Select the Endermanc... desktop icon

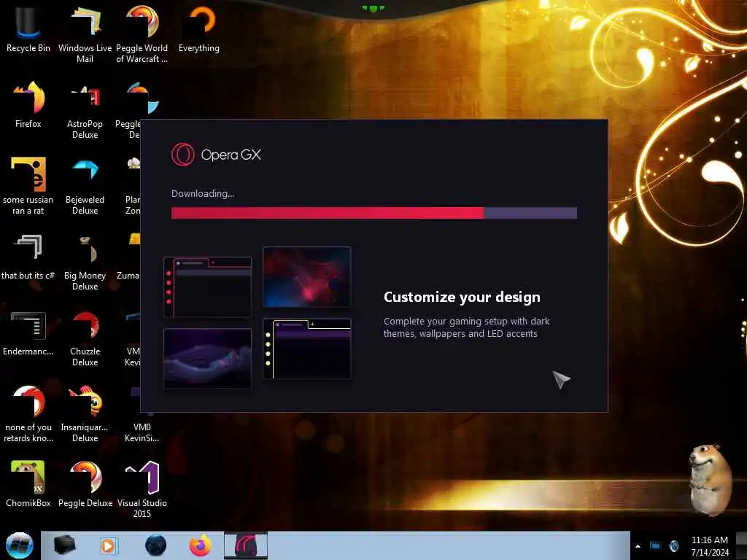(x=28, y=333)
